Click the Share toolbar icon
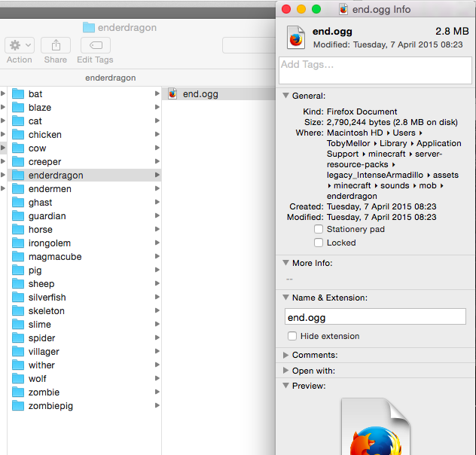Screen dimensions: 476x455 click(x=55, y=45)
